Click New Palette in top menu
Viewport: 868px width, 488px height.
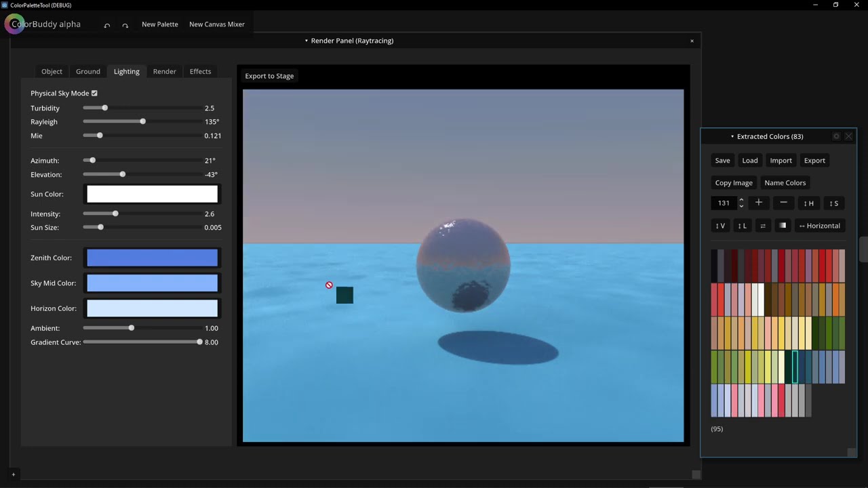click(160, 24)
